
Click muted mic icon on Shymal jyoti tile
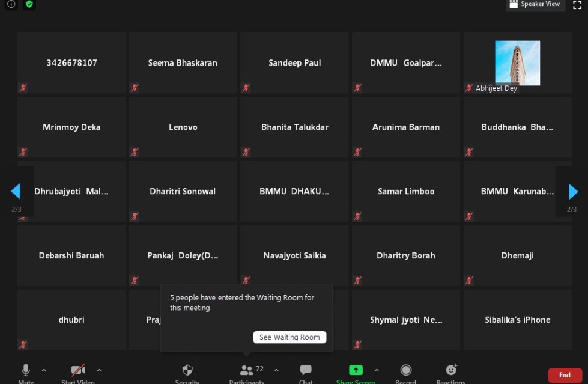pos(358,344)
